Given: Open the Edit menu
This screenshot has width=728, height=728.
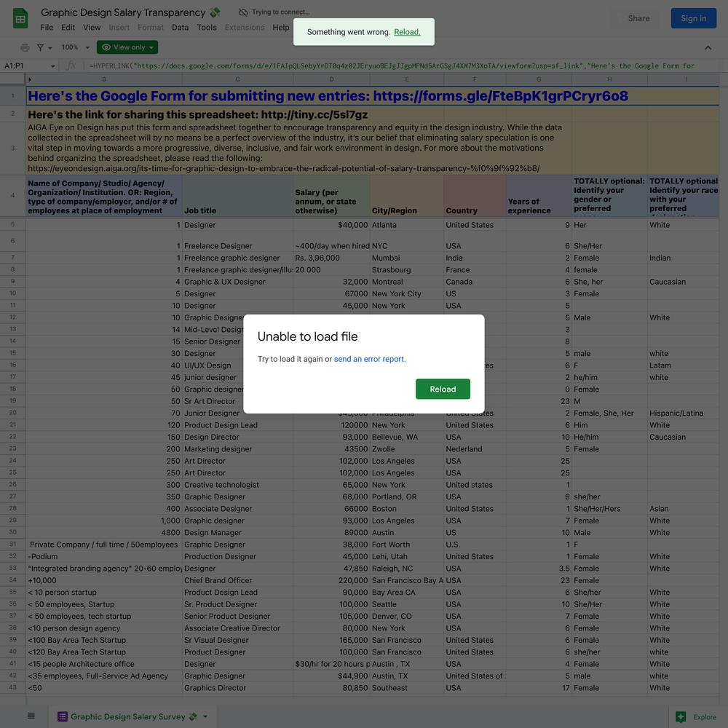Looking at the screenshot, I should pyautogui.click(x=68, y=28).
